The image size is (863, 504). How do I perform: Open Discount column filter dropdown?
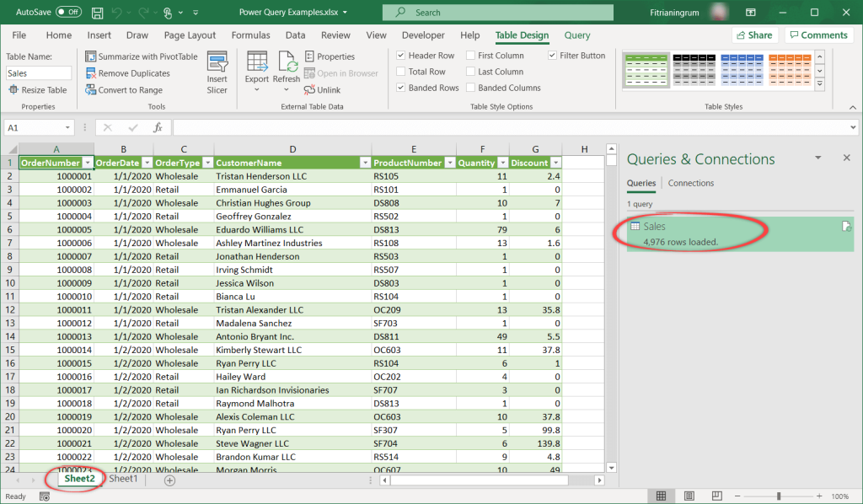point(555,163)
